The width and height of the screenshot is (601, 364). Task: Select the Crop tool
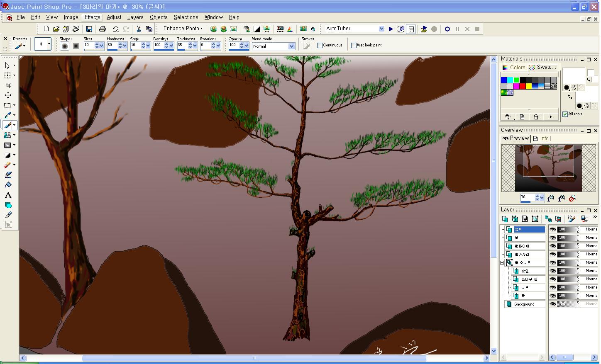(8, 85)
